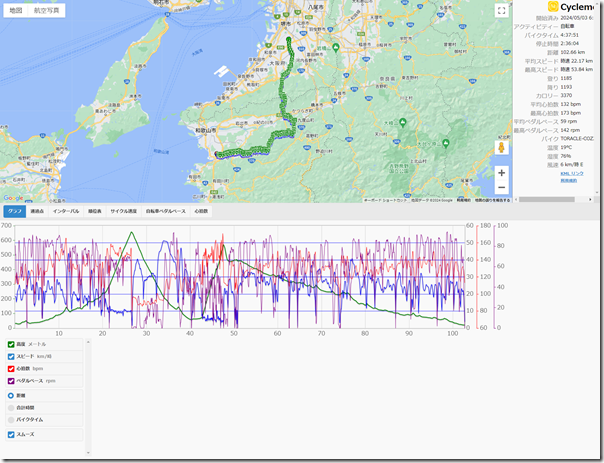This screenshot has width=604, height=463.
Task: Switch map to 航空写真 satellite view
Action: pyautogui.click(x=47, y=10)
